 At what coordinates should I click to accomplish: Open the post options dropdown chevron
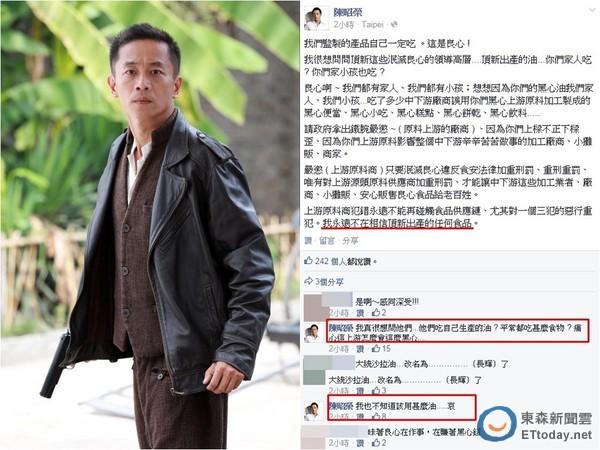pos(592,10)
